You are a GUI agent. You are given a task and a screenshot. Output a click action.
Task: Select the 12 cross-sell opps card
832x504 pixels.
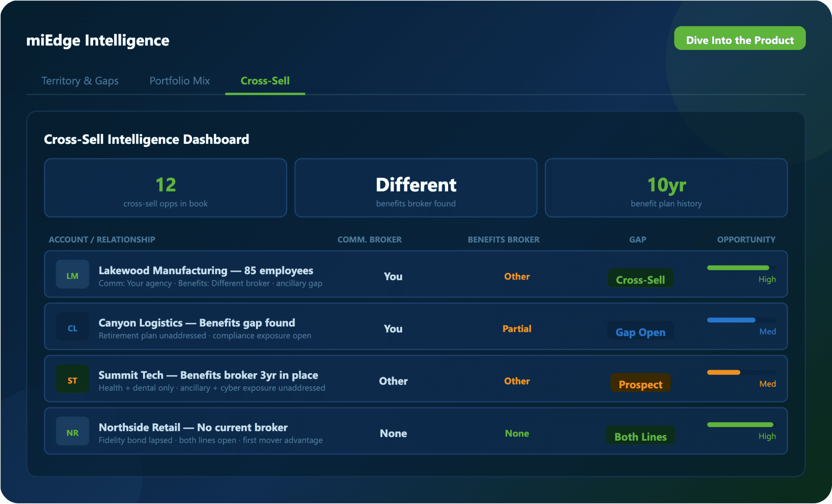(x=165, y=188)
